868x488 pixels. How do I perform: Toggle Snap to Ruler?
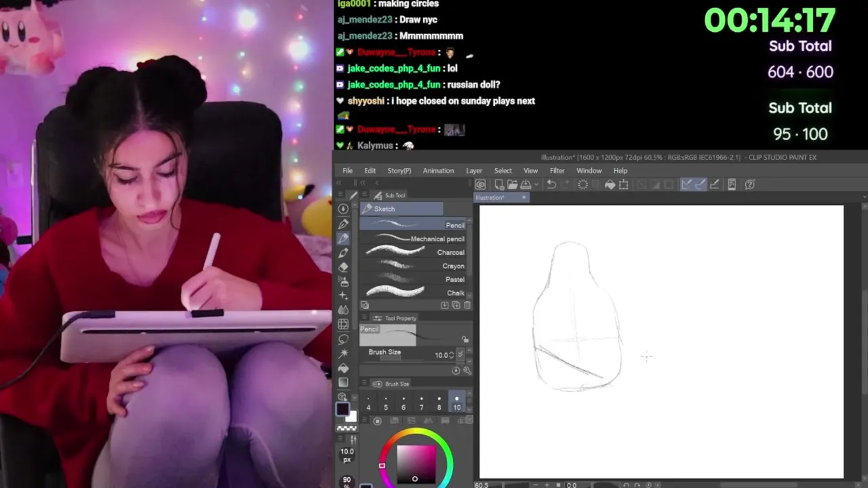click(x=686, y=184)
